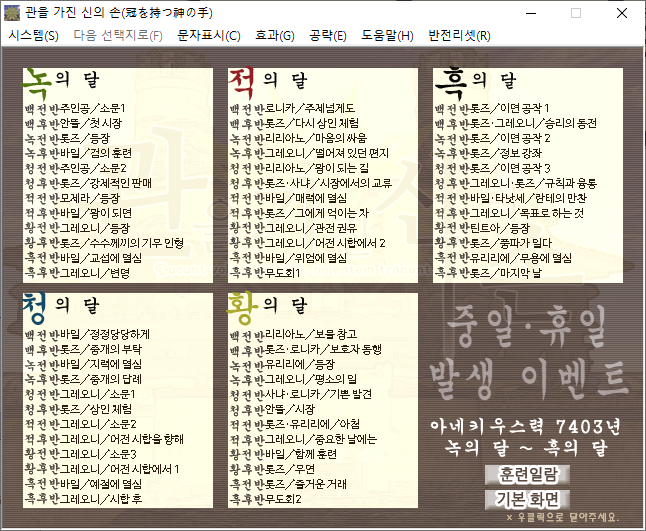Select '녹전반리리아노/마음의 싸움' entry
Screen dimensions: 646x531
(298, 138)
